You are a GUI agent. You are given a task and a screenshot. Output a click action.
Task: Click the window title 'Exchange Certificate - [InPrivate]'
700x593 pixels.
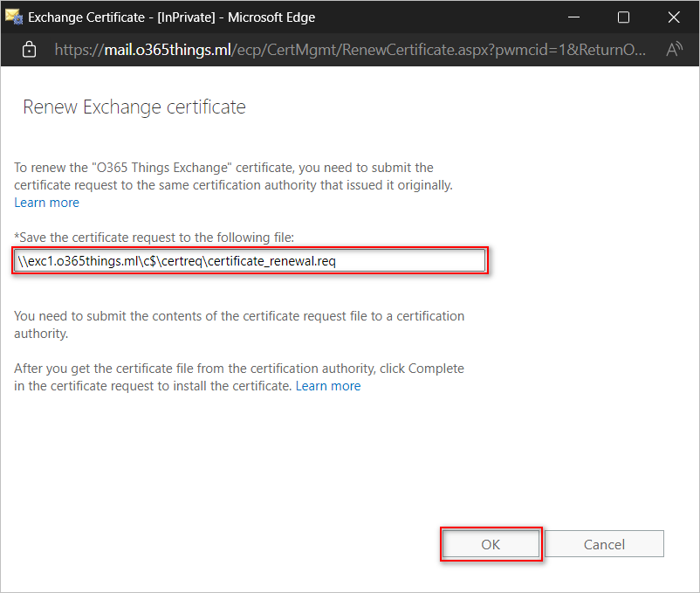click(171, 17)
